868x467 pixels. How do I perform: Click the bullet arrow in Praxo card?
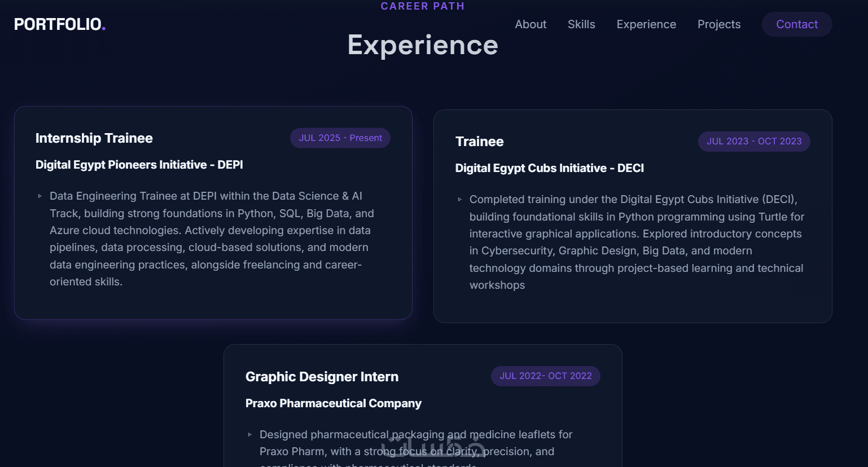click(x=250, y=435)
